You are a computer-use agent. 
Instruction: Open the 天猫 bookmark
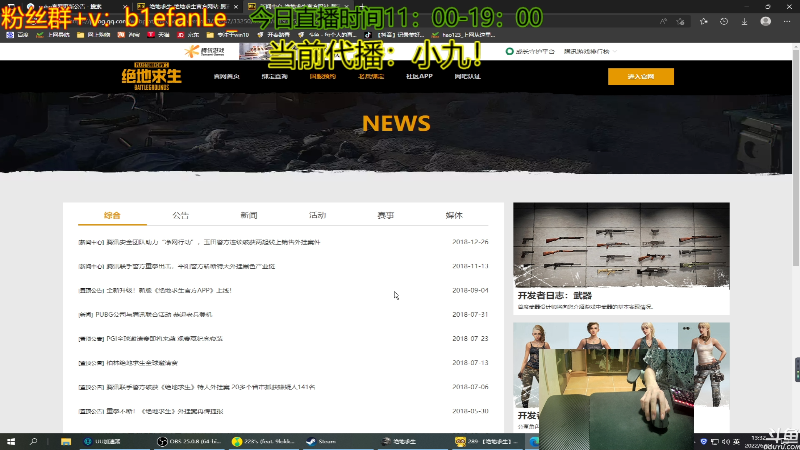pyautogui.click(x=158, y=35)
